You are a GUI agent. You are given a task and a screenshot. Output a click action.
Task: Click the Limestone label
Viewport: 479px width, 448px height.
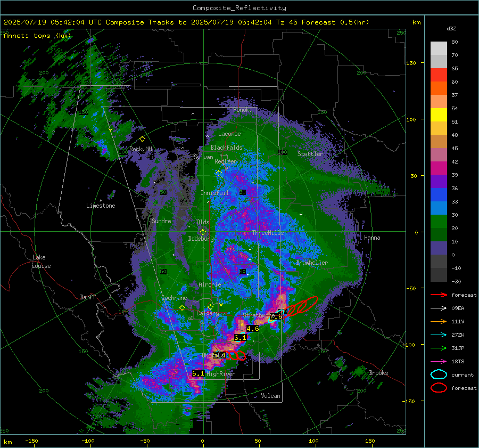101,206
